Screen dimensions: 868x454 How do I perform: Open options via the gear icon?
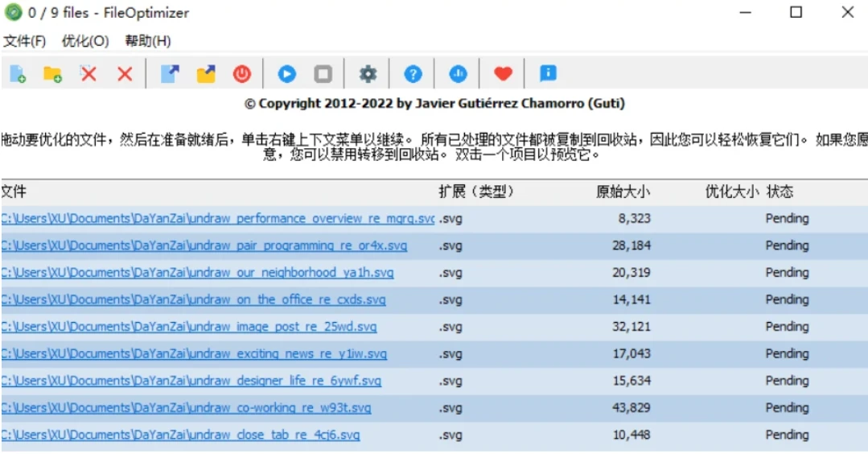point(368,74)
